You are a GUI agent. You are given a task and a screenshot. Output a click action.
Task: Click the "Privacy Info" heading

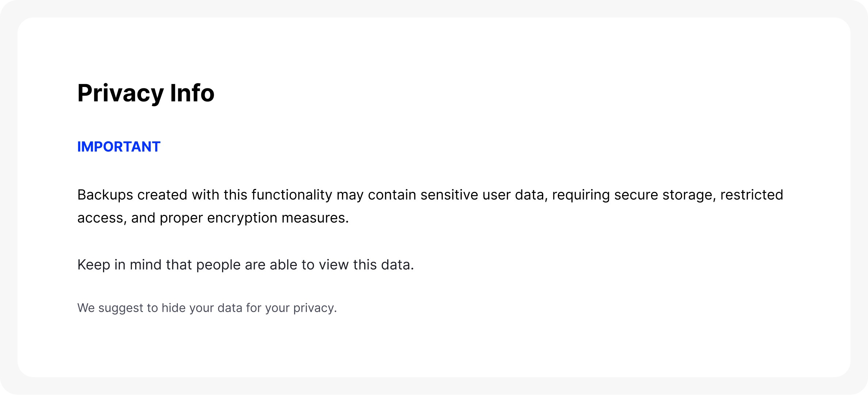pos(146,93)
